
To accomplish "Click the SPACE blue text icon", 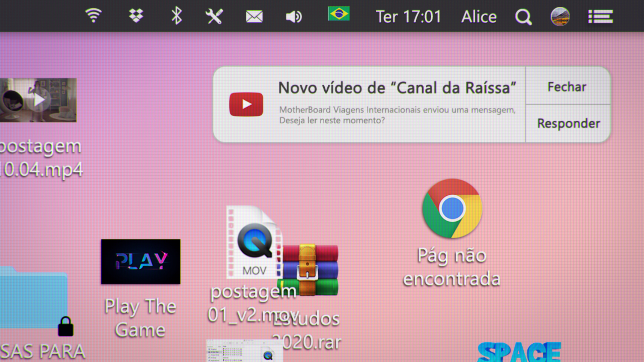I will (x=519, y=352).
